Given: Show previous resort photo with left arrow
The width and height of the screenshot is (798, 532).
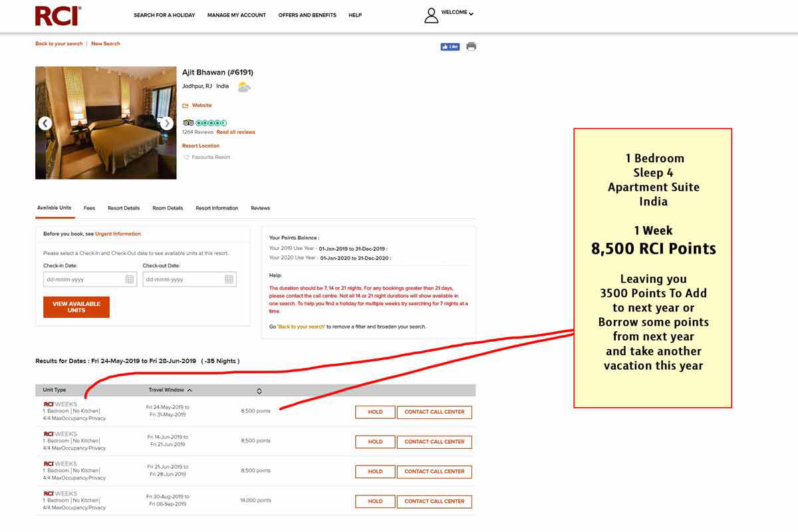Looking at the screenshot, I should [x=45, y=123].
